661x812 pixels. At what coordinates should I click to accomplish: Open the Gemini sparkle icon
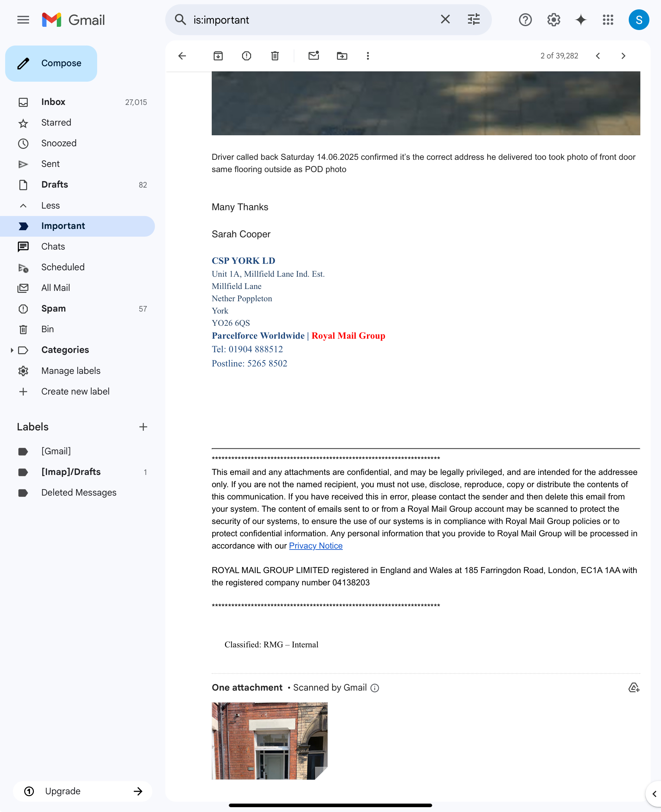pos(581,20)
